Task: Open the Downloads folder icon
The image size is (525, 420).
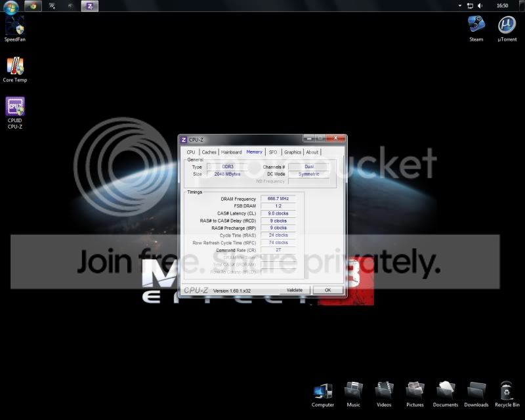Action: pos(476,394)
